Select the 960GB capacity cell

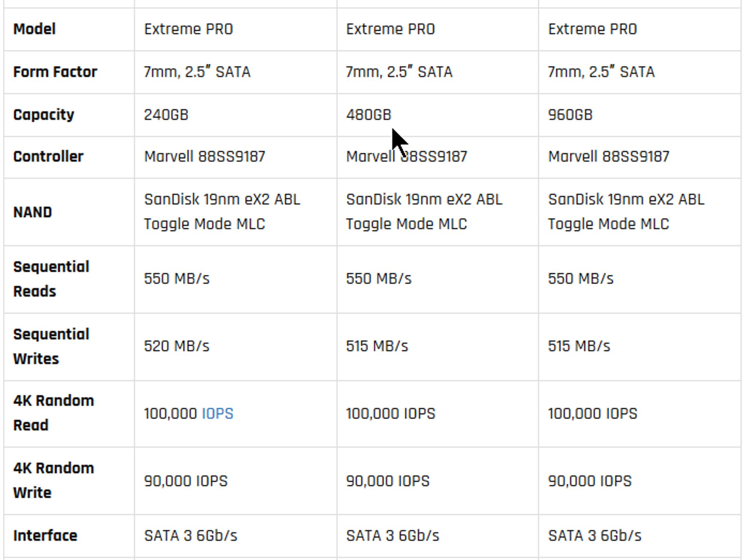point(570,115)
